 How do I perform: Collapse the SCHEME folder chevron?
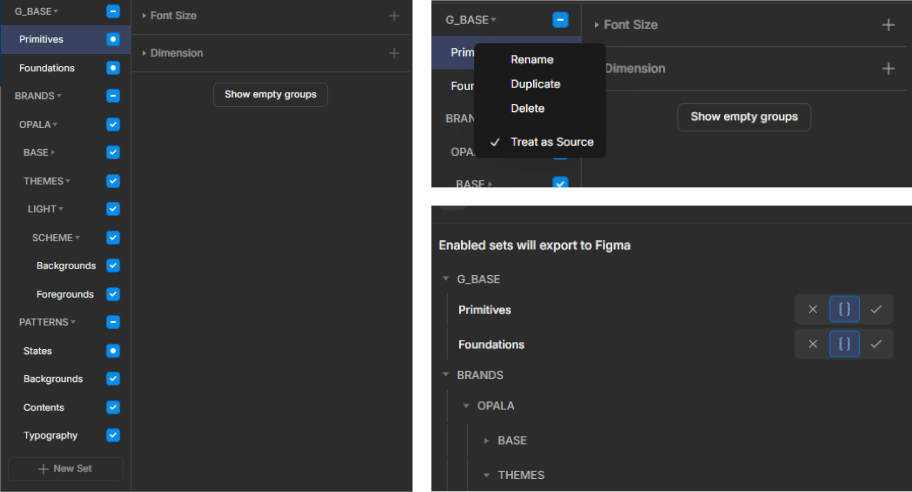tap(77, 238)
